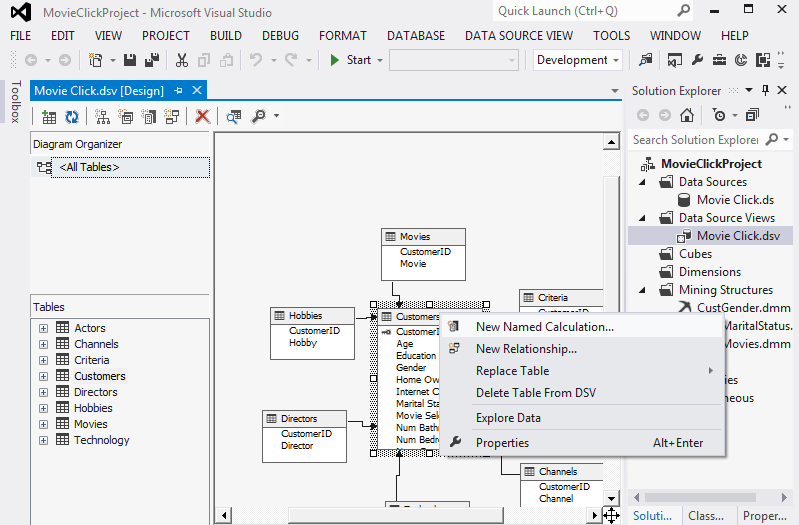Click the Zoom magnifier icon in DSV toolbar
The image size is (799, 525).
259,117
